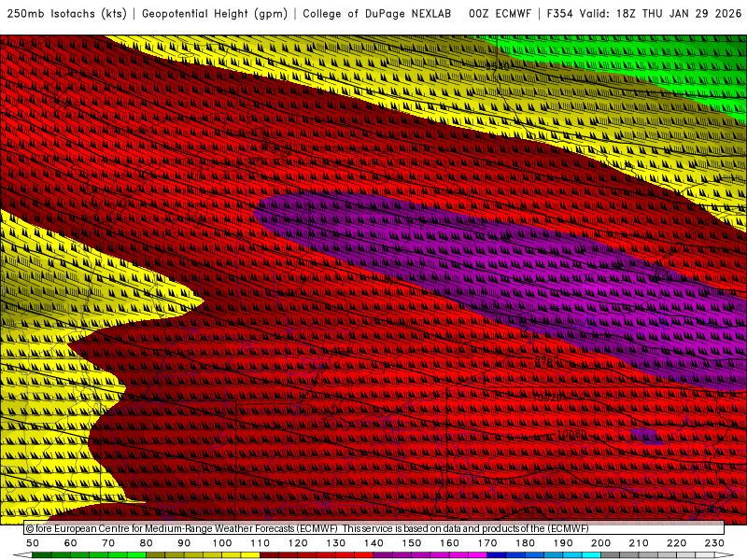Click the 10080 height contour label

tap(571, 434)
